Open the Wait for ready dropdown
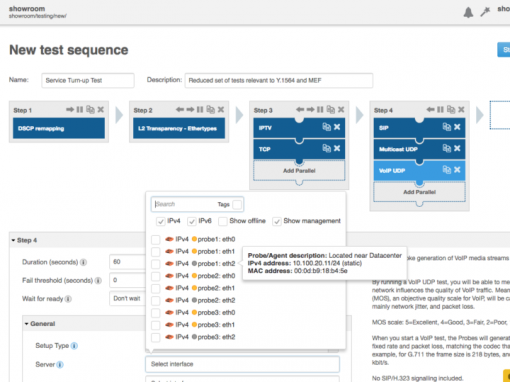510x382 pixels. (128, 298)
